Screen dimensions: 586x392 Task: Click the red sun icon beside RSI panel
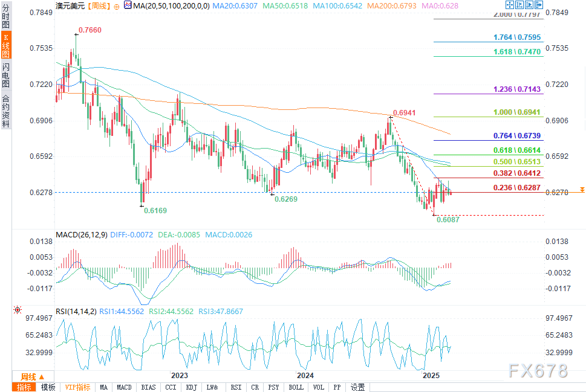[17, 310]
